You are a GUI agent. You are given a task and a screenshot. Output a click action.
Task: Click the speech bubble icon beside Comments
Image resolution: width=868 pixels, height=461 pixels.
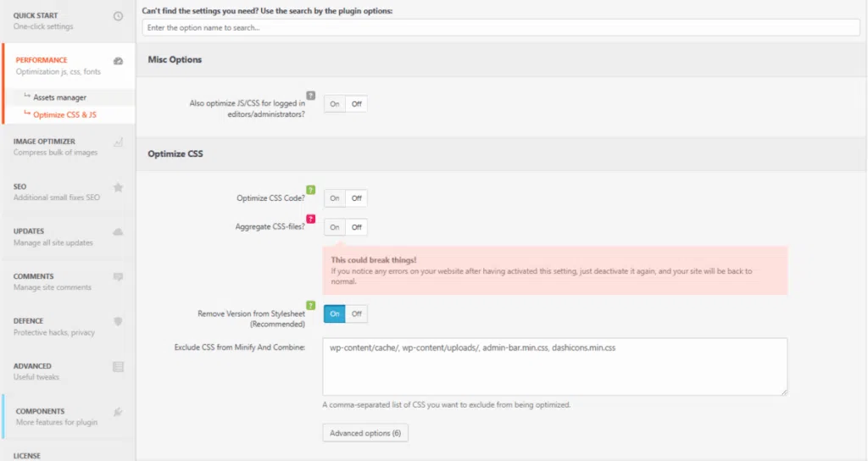coord(118,276)
